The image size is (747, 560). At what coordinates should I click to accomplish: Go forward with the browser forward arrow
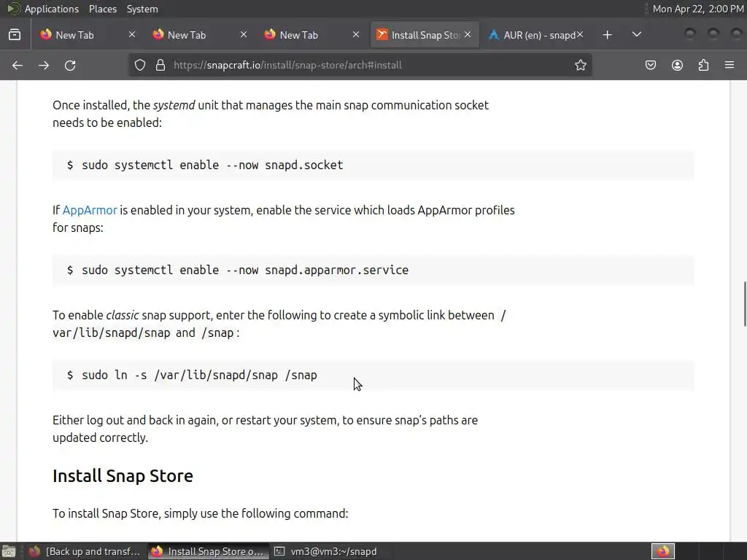(x=44, y=65)
